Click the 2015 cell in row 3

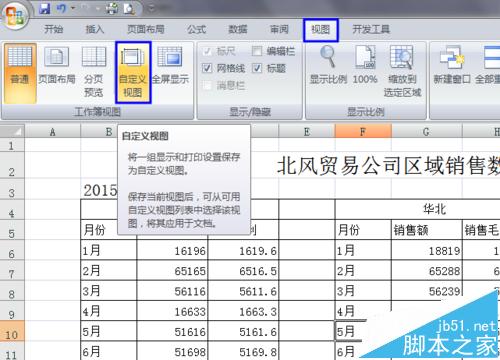pyautogui.click(x=100, y=190)
